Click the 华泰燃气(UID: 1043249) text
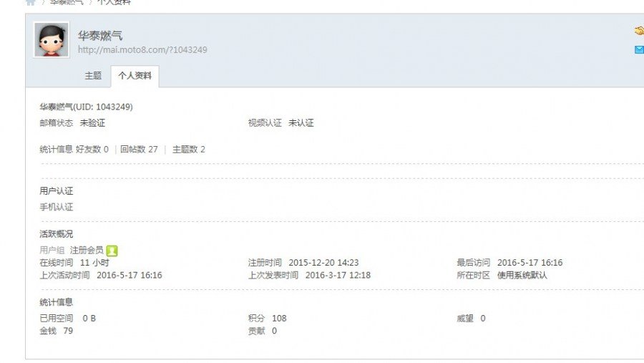The height and width of the screenshot is (363, 644). tap(86, 107)
